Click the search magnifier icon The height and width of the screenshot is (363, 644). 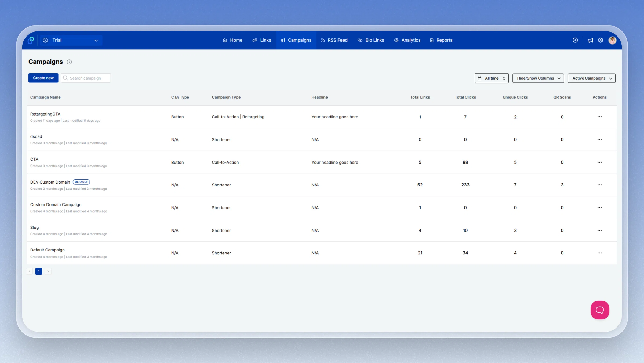click(65, 78)
